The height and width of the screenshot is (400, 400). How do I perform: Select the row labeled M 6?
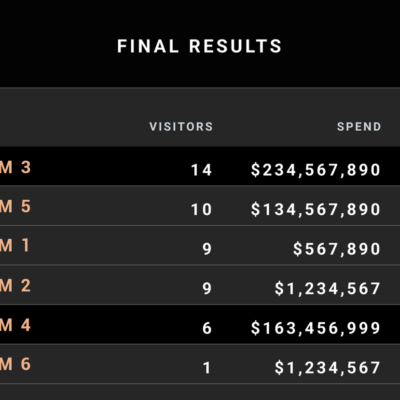(x=200, y=364)
